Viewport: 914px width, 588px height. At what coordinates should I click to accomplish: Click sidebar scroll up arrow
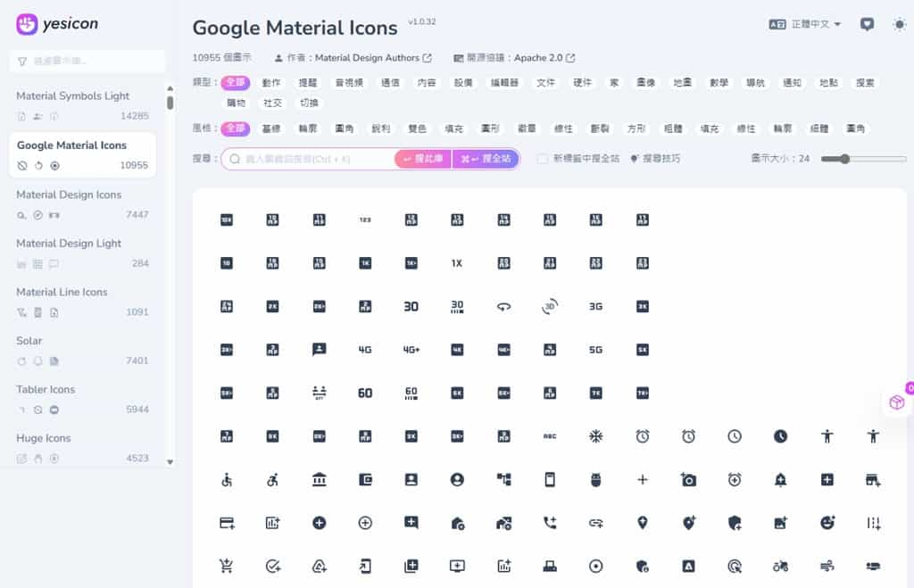tap(170, 88)
